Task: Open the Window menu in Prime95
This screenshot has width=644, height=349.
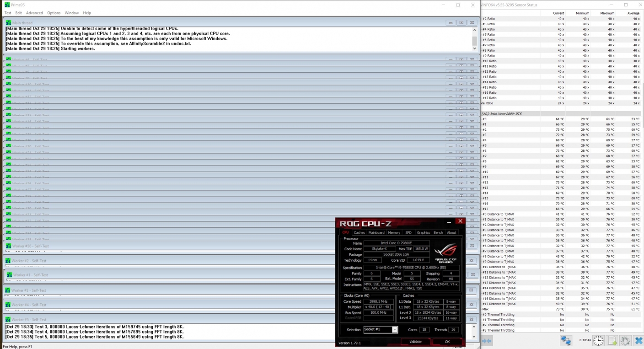Action: click(72, 13)
